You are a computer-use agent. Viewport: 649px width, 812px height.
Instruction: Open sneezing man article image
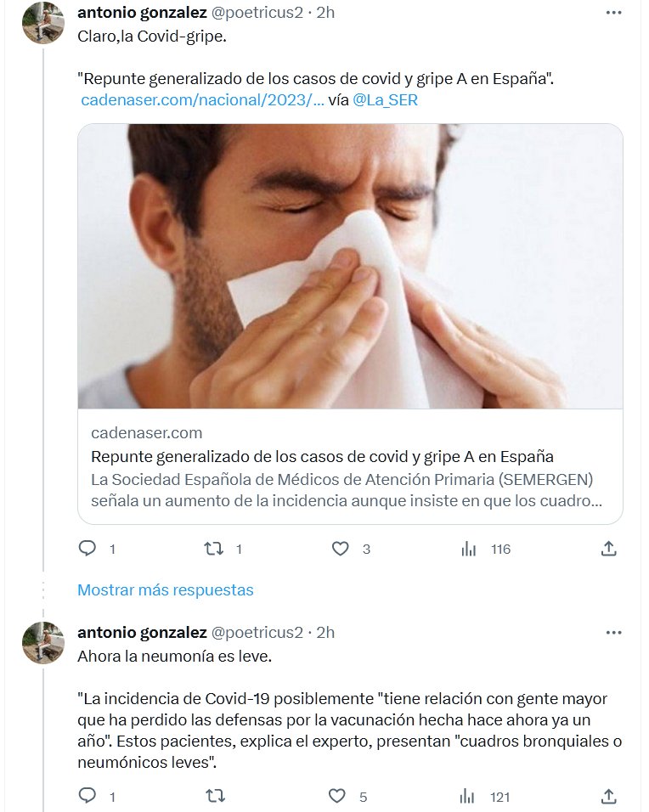[350, 267]
